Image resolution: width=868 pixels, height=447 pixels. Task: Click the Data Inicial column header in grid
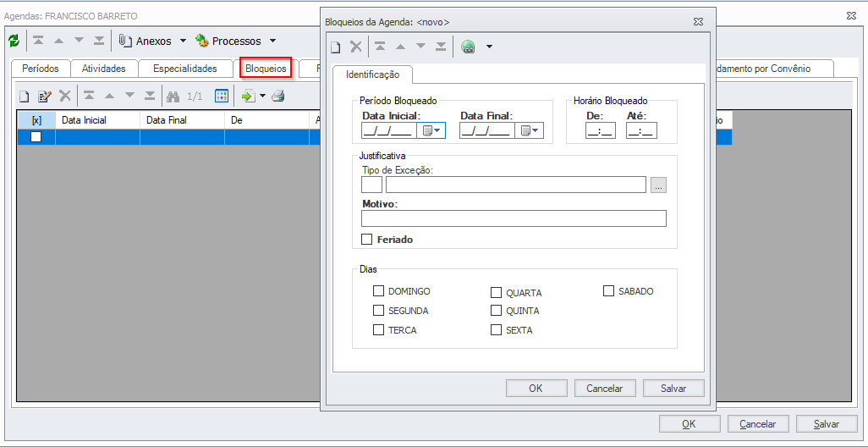(97, 120)
